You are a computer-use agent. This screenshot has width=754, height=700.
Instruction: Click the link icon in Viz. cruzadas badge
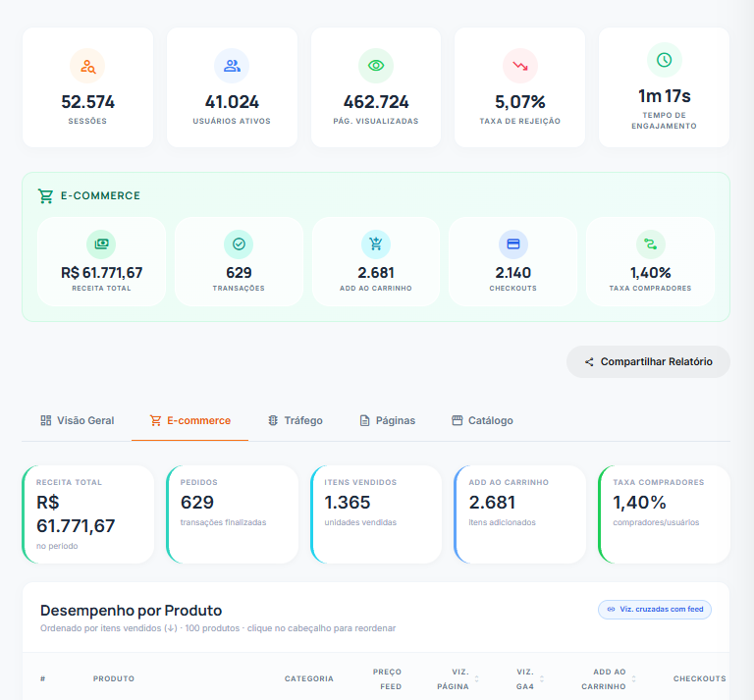[611, 609]
